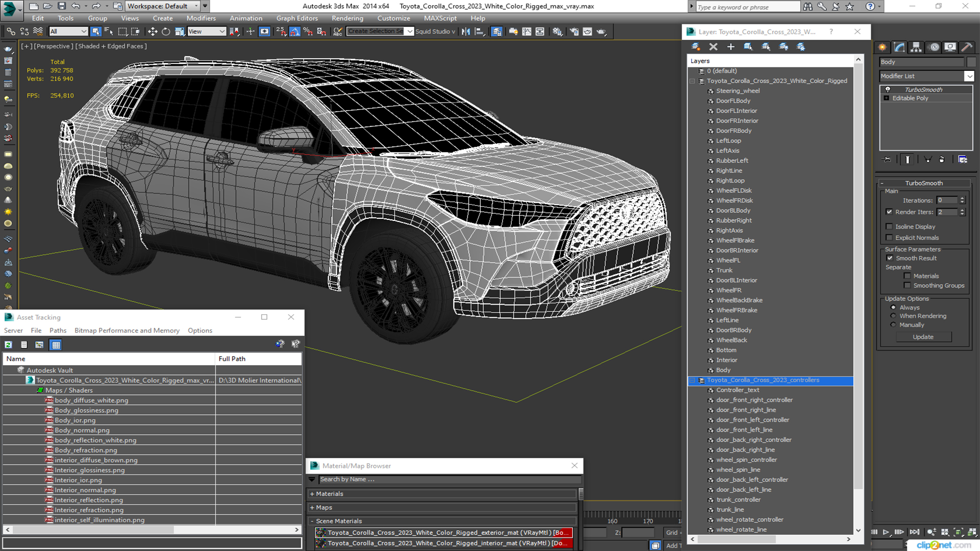Enable Isoline Display checkbox
980x551 pixels.
(889, 227)
